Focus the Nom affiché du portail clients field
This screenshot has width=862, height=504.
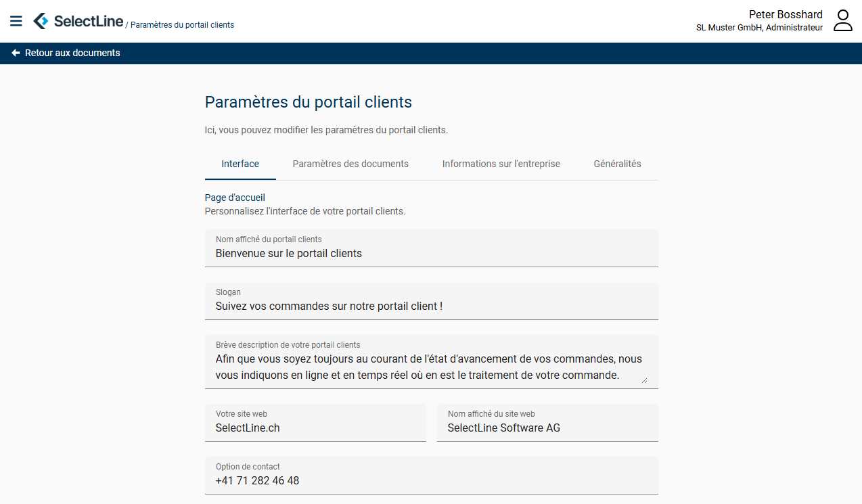coord(431,254)
